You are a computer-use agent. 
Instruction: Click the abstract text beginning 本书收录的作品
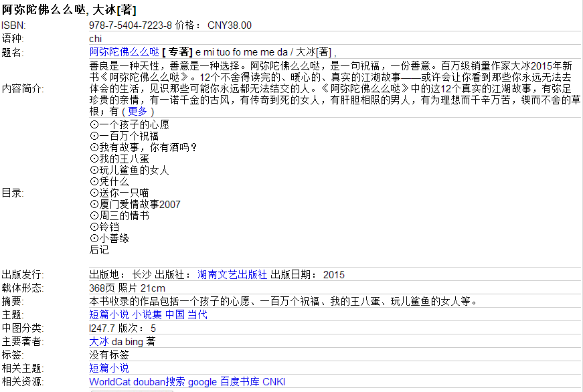284,301
